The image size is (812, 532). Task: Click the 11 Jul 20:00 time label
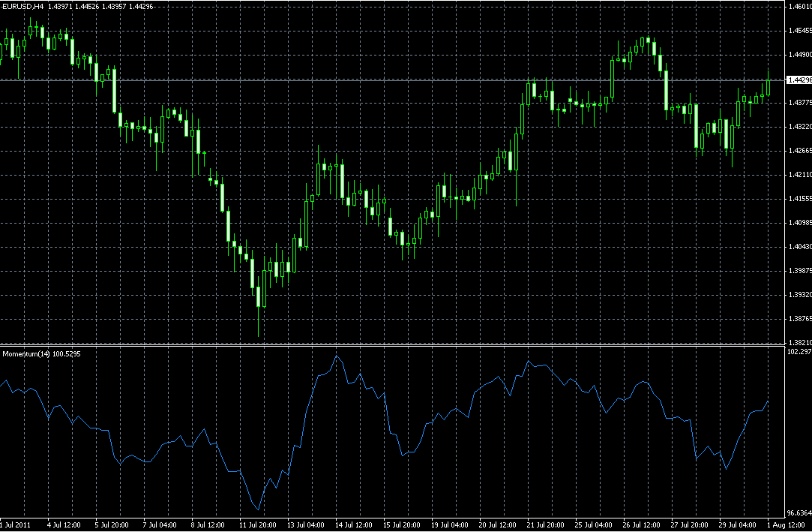[x=258, y=524]
